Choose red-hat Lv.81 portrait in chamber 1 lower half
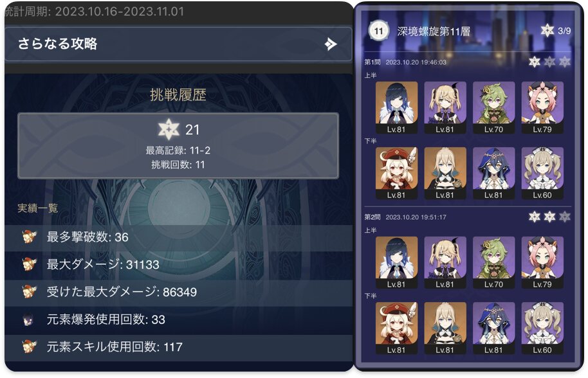 [396, 173]
